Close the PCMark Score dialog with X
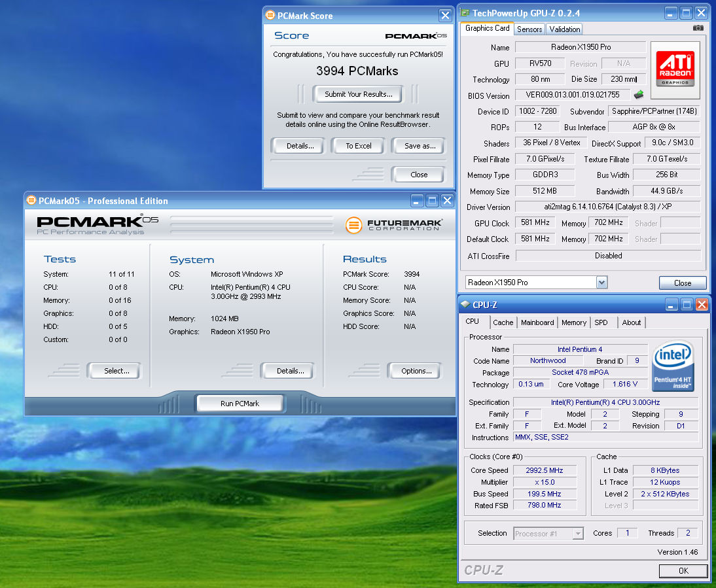Screen dimensions: 716x588 [x=445, y=16]
